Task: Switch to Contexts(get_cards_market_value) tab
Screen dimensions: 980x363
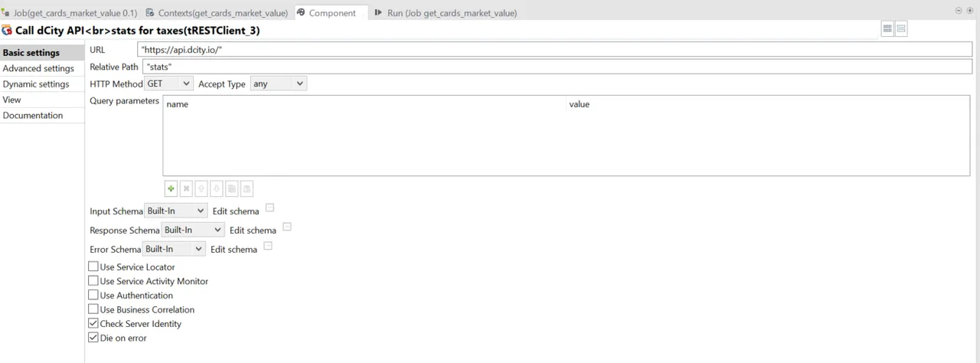Action: coord(217,13)
